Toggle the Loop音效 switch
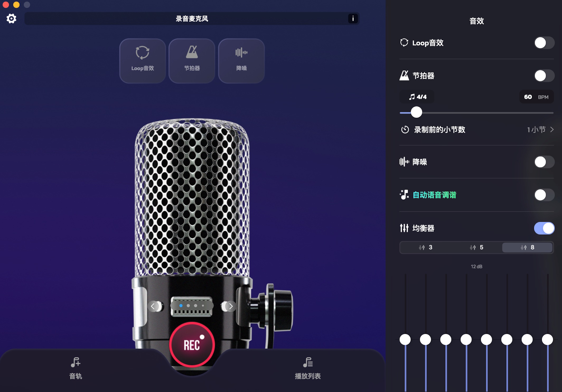Viewport: 562px width, 392px height. click(544, 43)
